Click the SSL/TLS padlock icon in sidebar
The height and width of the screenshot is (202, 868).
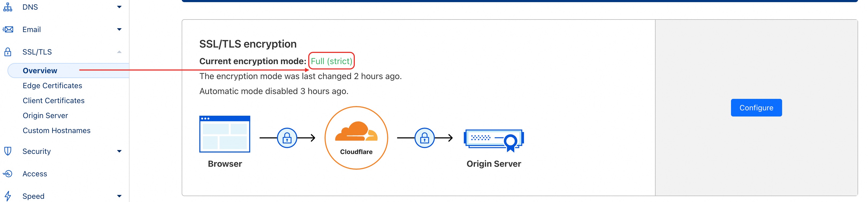[8, 52]
